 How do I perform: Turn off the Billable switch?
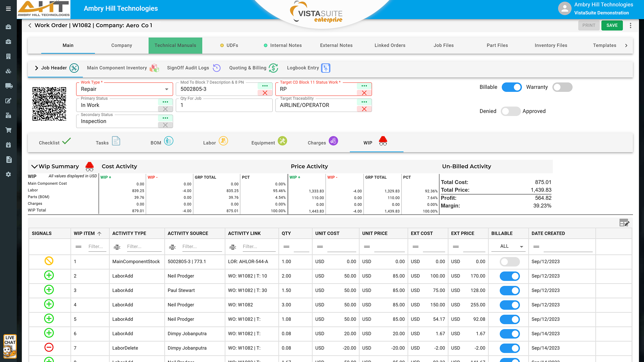pos(512,87)
